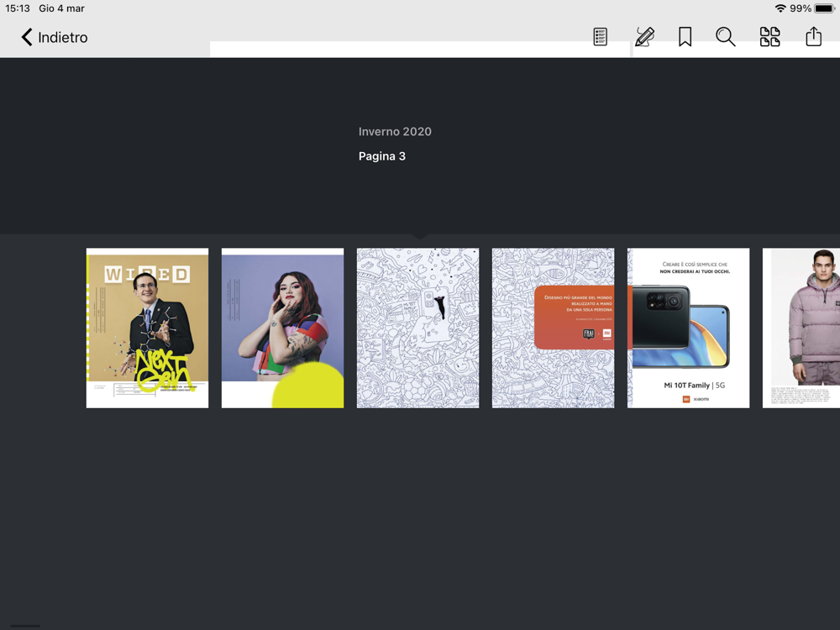
Task: Open search with the magnifying glass icon
Action: pos(726,37)
